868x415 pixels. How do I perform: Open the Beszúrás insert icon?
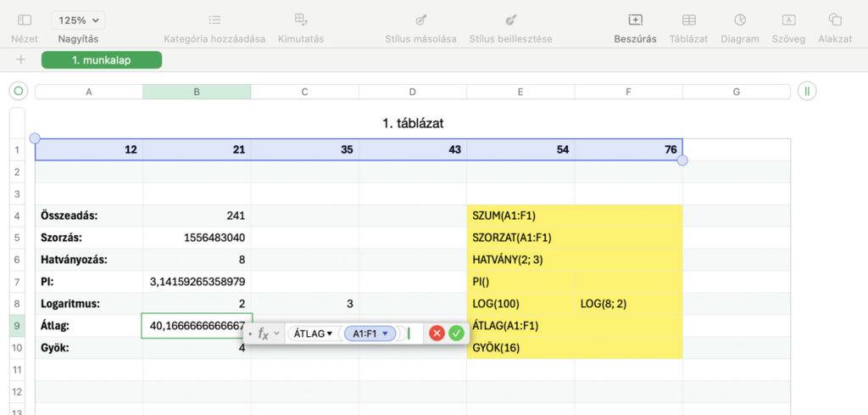point(635,20)
